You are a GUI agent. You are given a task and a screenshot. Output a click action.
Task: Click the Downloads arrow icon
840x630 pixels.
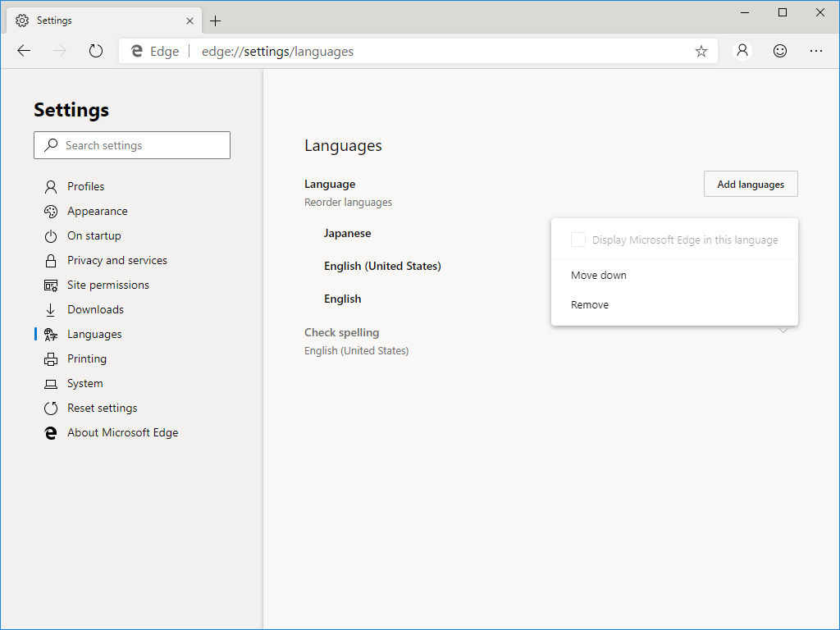tap(51, 309)
